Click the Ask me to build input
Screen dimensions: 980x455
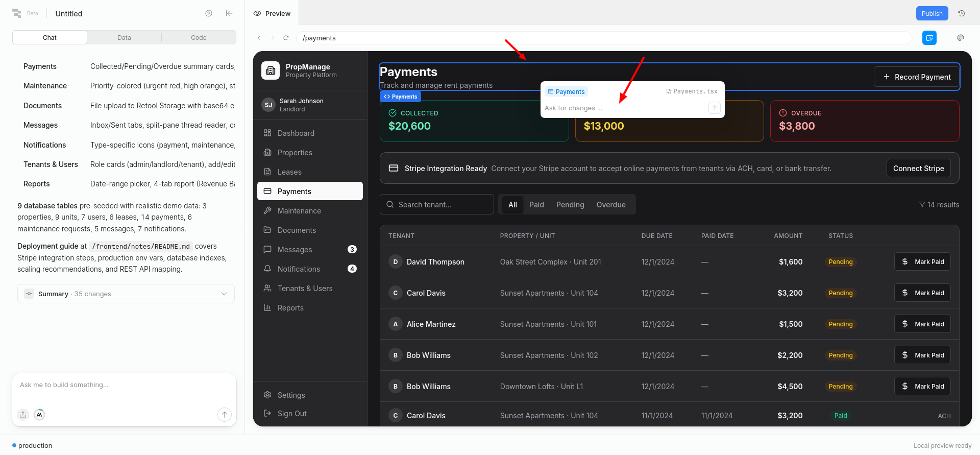pyautogui.click(x=124, y=385)
